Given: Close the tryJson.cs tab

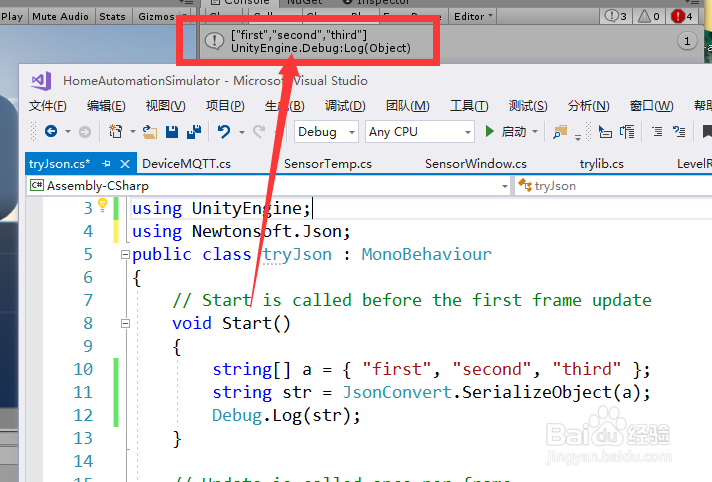Looking at the screenshot, I should (x=125, y=164).
